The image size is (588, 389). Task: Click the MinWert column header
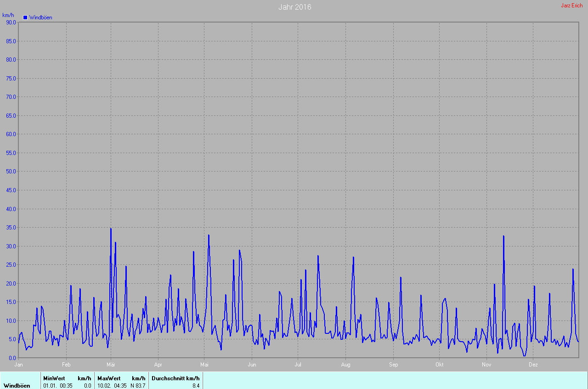point(54,378)
